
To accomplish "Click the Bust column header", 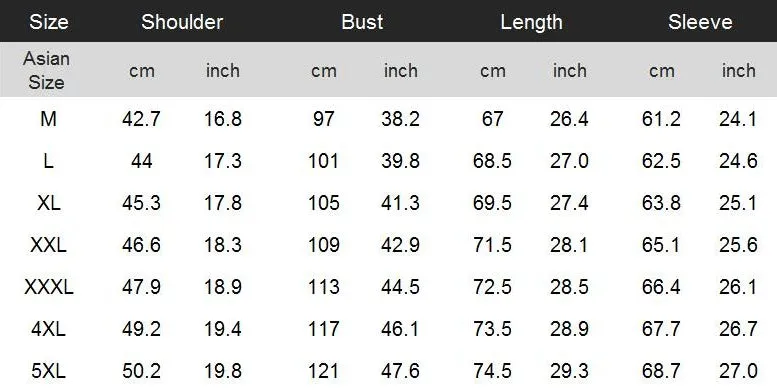I will pyautogui.click(x=362, y=22).
